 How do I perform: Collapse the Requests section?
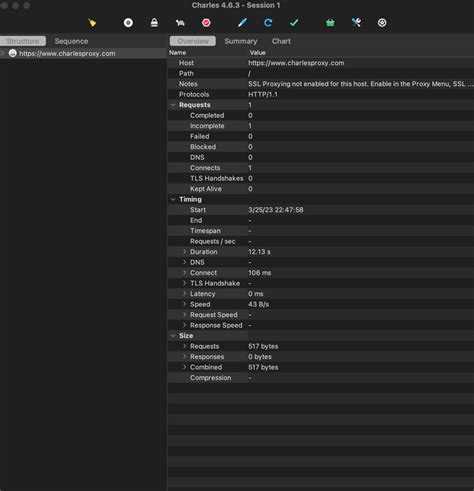point(173,105)
